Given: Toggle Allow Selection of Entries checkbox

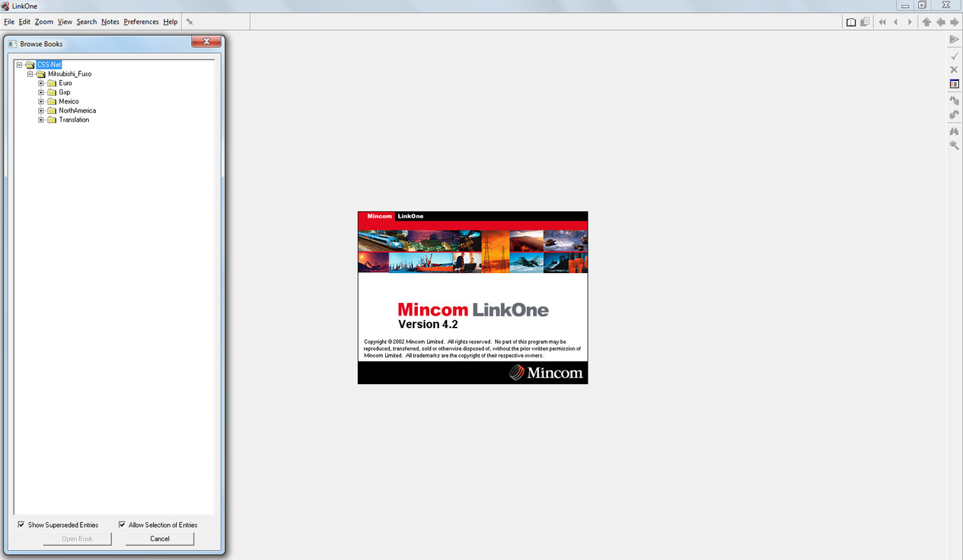Looking at the screenshot, I should [122, 524].
